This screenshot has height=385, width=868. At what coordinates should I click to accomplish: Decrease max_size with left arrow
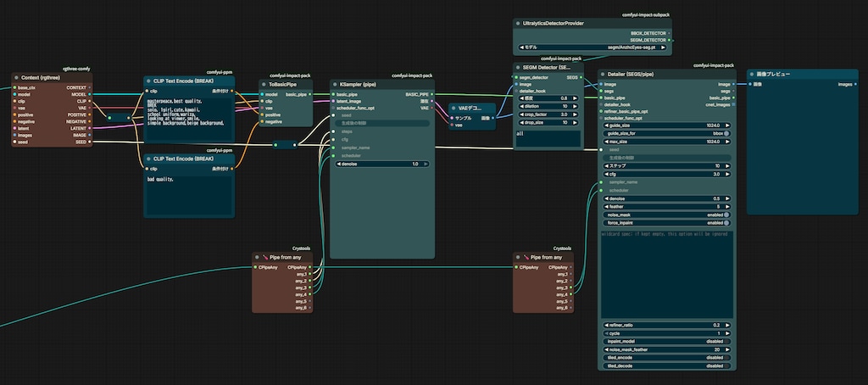tap(607, 142)
